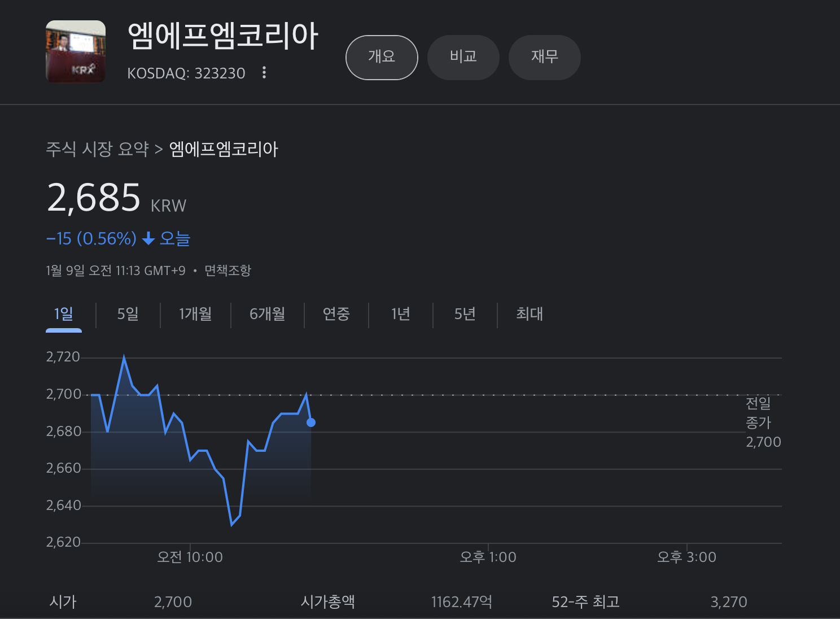Click the 2,620 y-axis label

click(63, 542)
